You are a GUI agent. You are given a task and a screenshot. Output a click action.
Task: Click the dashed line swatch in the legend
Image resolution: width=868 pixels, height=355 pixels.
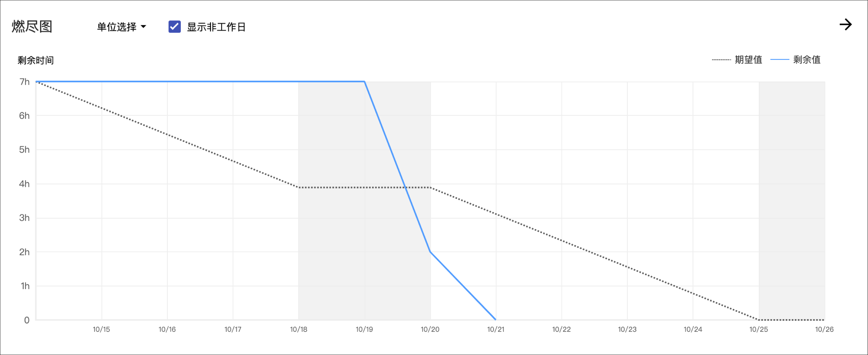[721, 60]
